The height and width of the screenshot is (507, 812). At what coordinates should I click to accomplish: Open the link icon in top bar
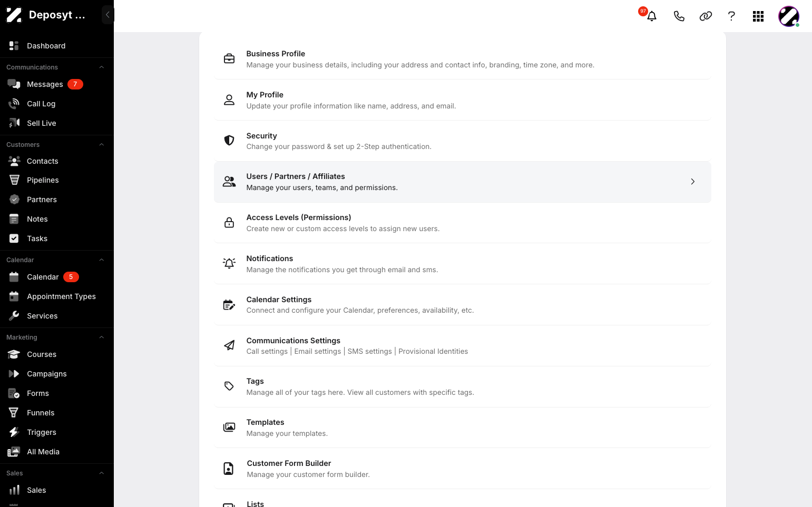706,16
